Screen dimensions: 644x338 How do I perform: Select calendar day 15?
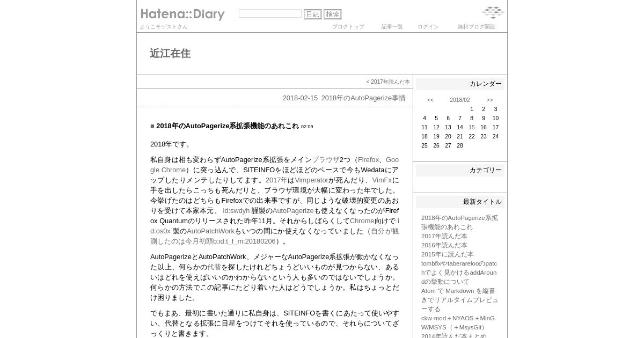coord(472,127)
